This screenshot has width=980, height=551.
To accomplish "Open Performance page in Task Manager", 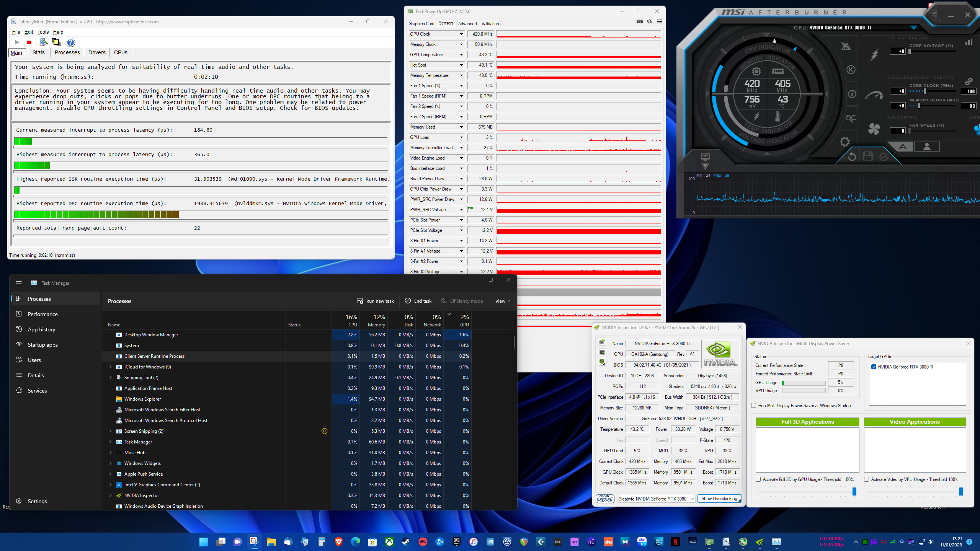I will (56, 314).
